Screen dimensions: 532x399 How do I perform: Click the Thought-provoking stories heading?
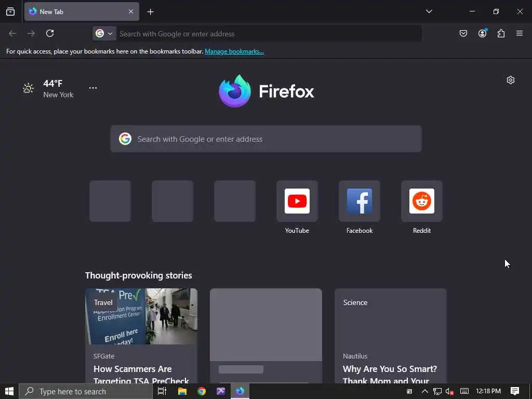pyautogui.click(x=138, y=275)
